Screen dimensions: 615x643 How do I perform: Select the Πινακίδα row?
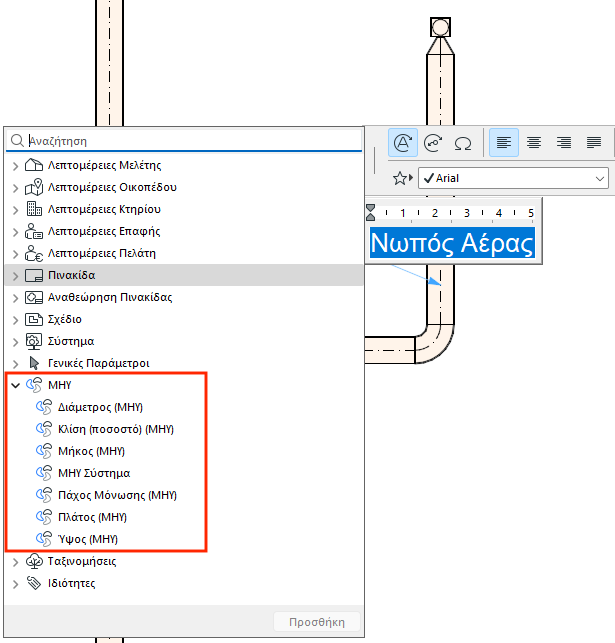184,275
